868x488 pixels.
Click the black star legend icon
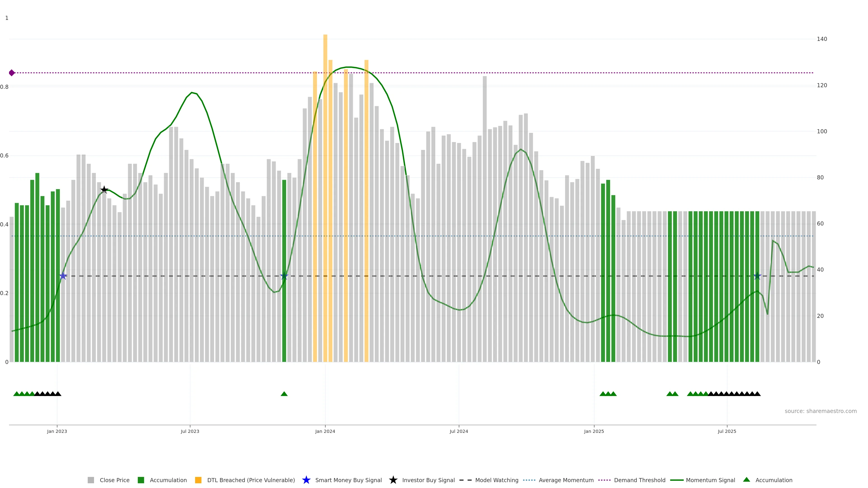pyautogui.click(x=393, y=480)
